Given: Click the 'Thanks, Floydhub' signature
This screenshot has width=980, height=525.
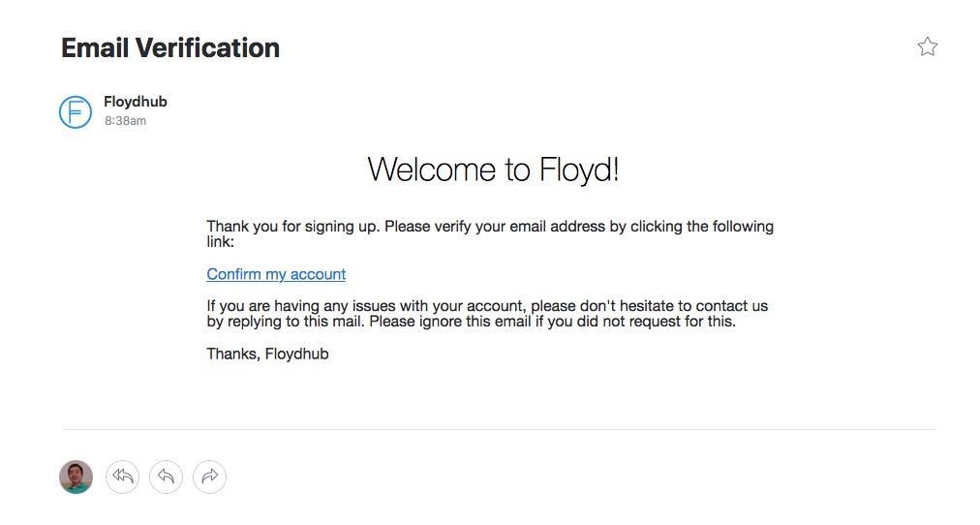Looking at the screenshot, I should click(x=267, y=354).
